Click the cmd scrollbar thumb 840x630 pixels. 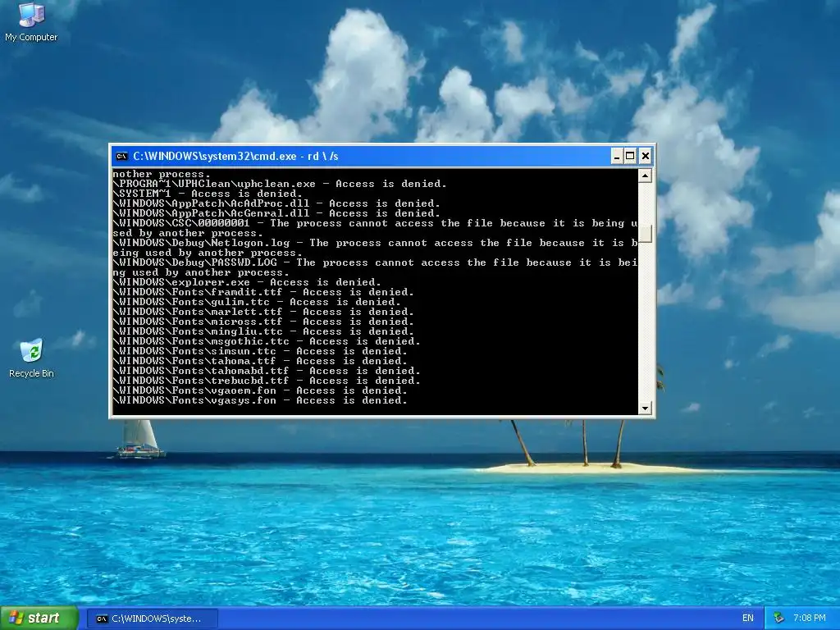coord(645,234)
